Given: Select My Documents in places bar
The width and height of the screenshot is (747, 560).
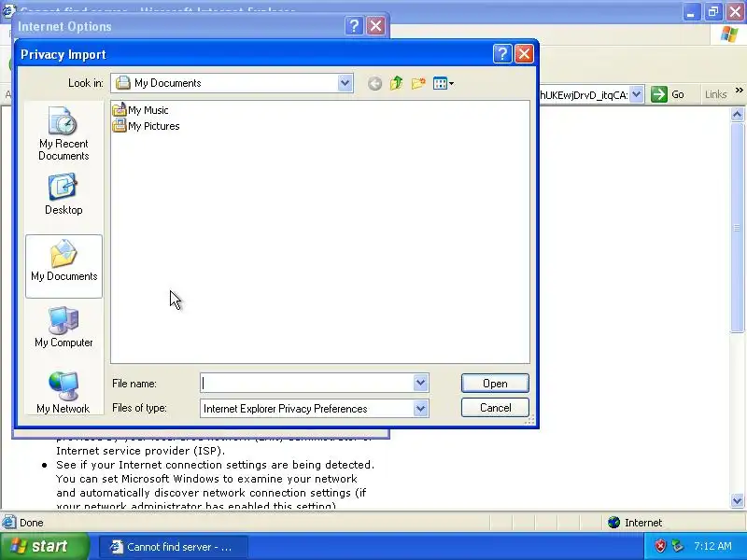Looking at the screenshot, I should [63, 266].
